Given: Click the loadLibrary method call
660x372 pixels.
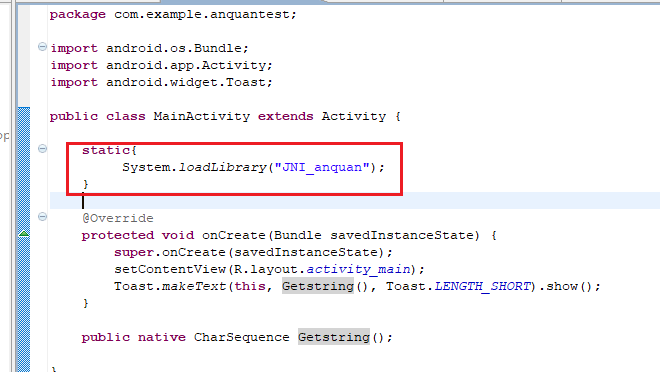Looking at the screenshot, I should 223,167.
